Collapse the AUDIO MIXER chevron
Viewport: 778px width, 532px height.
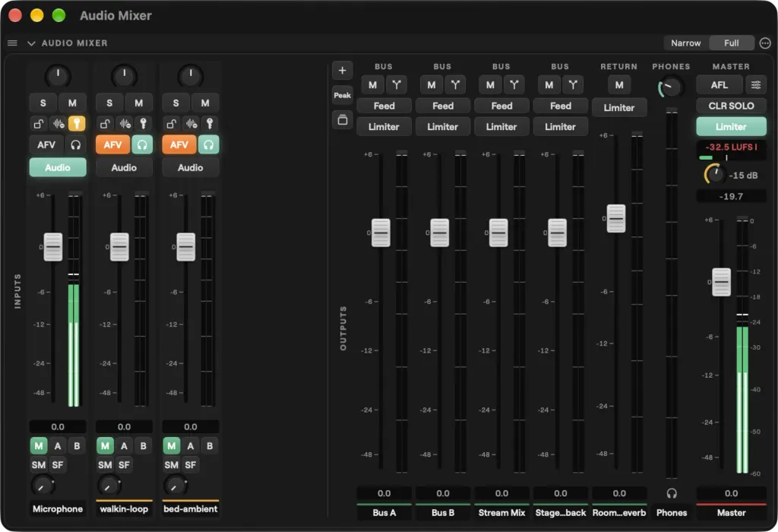coord(31,43)
